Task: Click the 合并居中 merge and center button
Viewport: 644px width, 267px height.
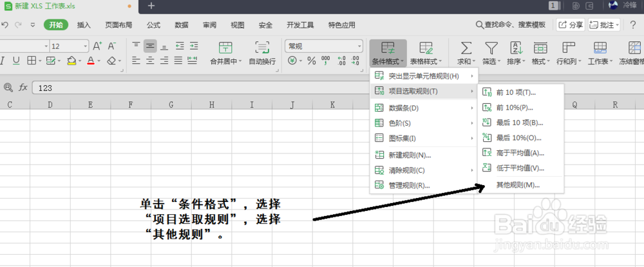Action: pyautogui.click(x=225, y=53)
